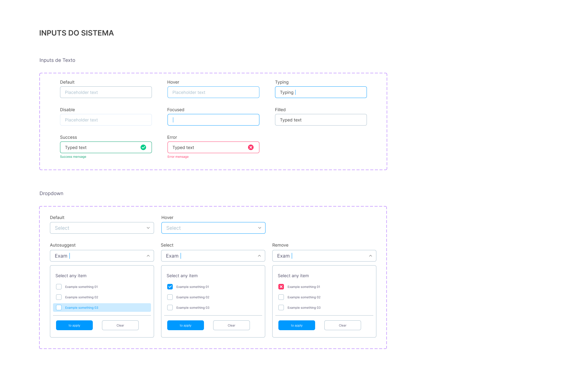Screen dimensions: 588x385
Task: Click chevron in Default Select dropdown
Action: point(148,228)
